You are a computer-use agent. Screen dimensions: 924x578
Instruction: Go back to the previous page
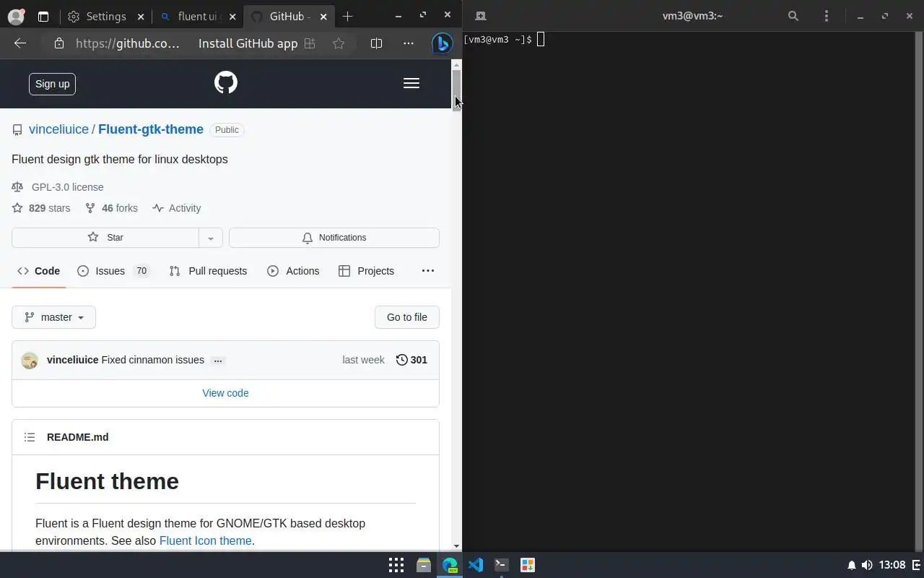tap(20, 43)
